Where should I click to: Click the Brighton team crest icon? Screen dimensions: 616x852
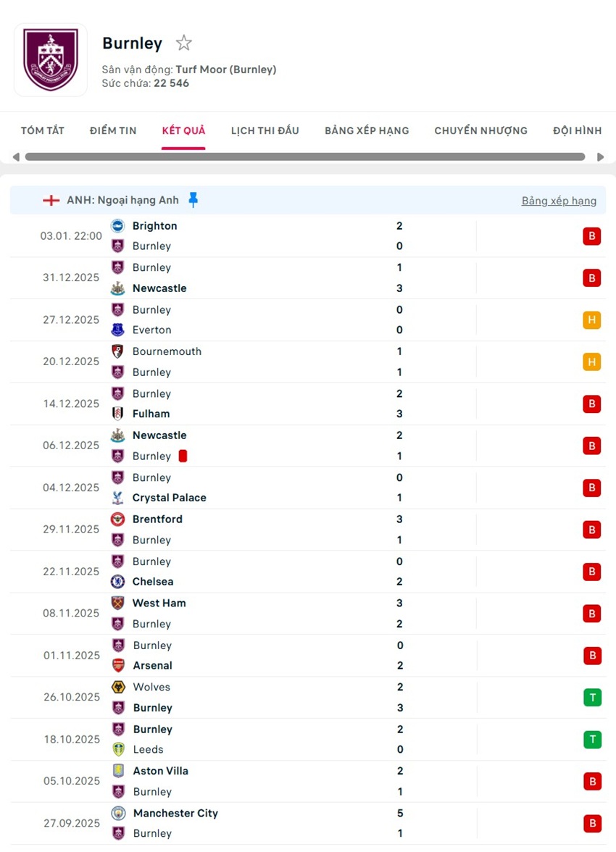117,226
